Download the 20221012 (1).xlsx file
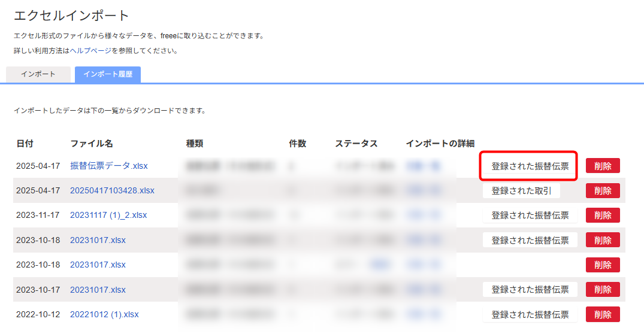Image resolution: width=644 pixels, height=334 pixels. coord(104,314)
